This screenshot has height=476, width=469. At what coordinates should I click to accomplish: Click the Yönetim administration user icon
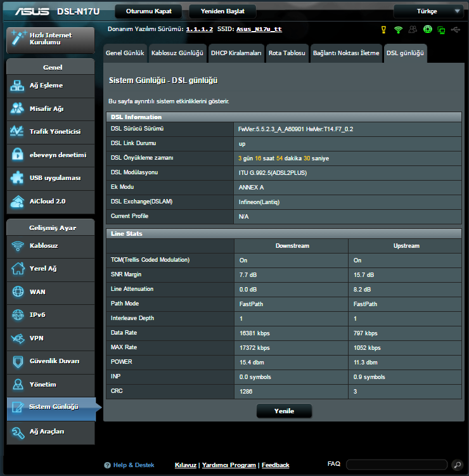tap(18, 384)
